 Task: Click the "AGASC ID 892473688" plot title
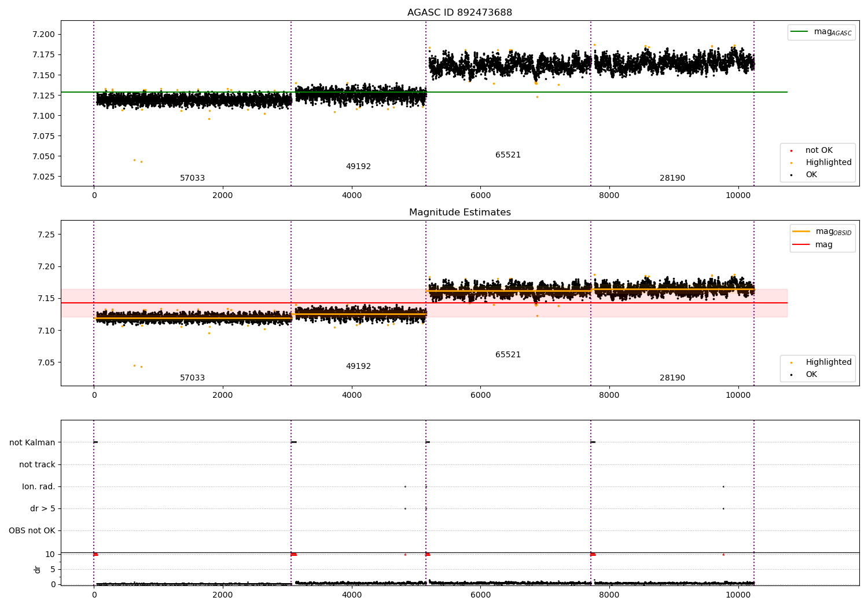(459, 13)
